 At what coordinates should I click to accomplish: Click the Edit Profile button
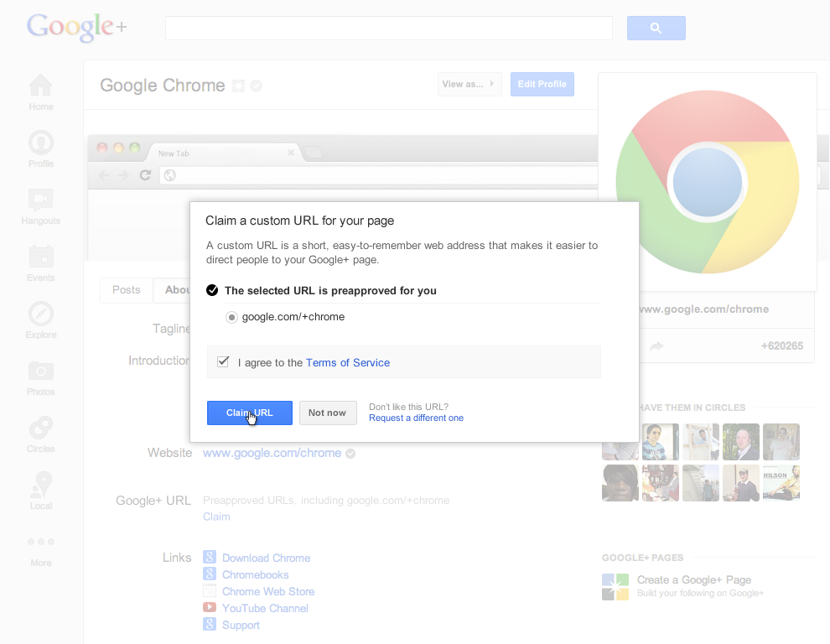pos(542,84)
